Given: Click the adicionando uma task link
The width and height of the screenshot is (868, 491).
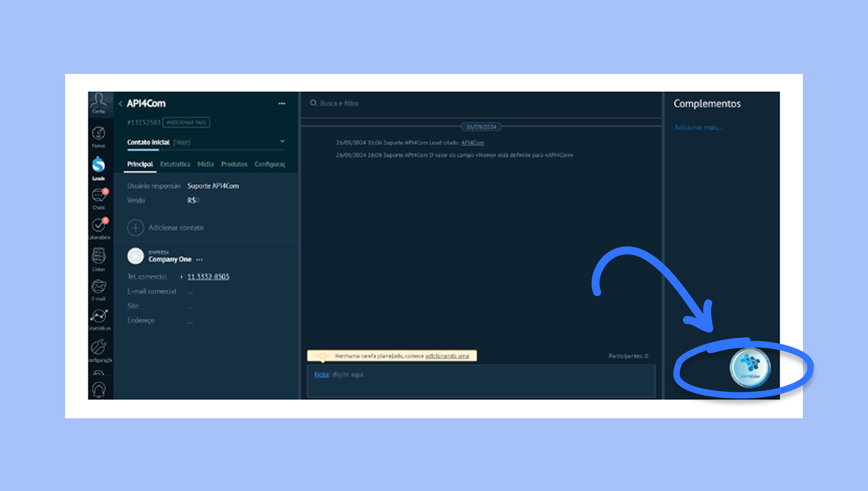Looking at the screenshot, I should 447,356.
